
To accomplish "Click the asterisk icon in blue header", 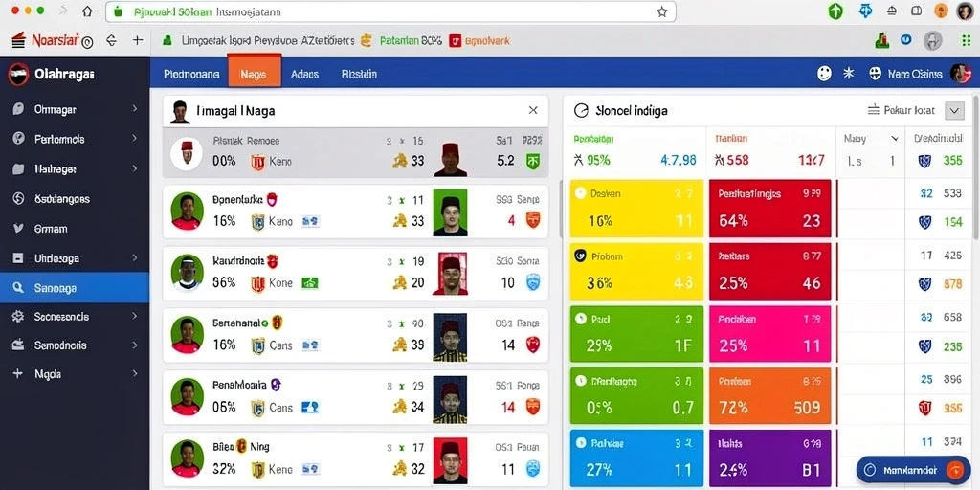I will (848, 74).
